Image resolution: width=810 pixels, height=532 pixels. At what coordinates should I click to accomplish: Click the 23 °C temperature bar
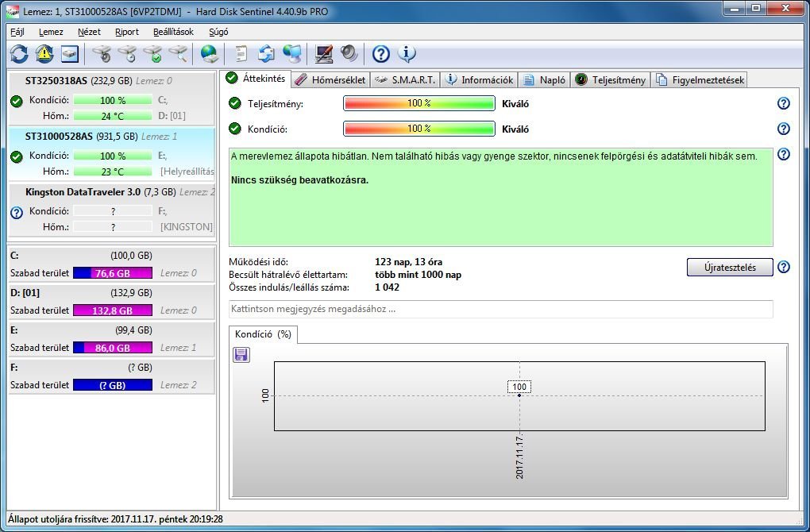coord(113,172)
